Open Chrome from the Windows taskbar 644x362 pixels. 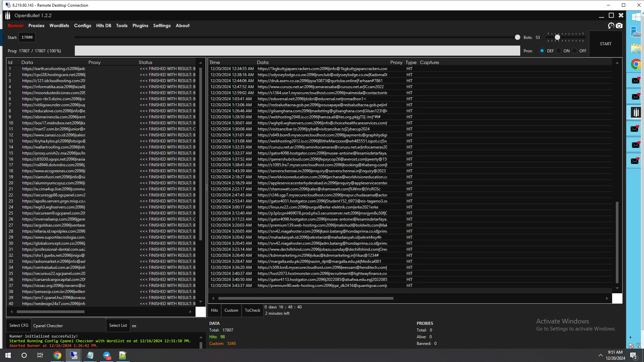coord(57,355)
